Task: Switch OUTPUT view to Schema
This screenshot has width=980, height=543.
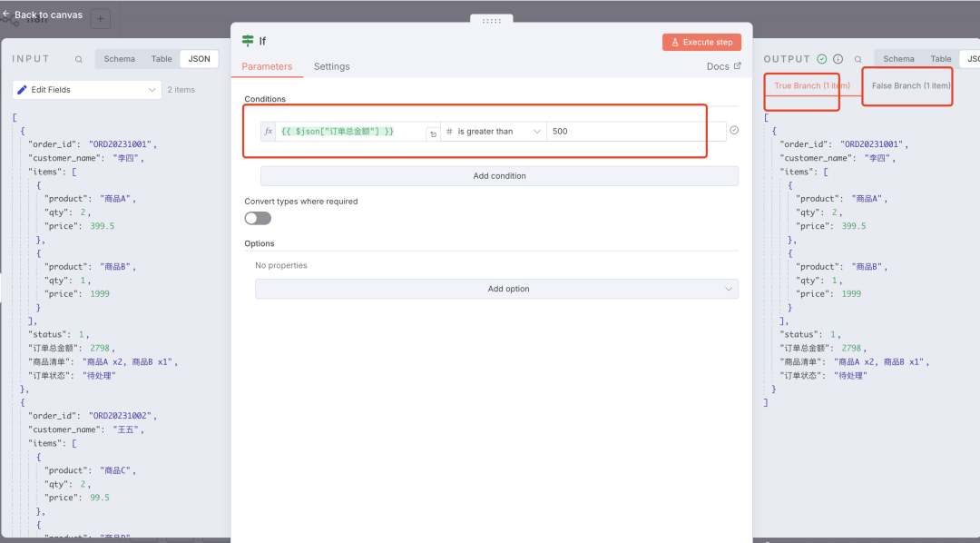Action: [x=898, y=59]
